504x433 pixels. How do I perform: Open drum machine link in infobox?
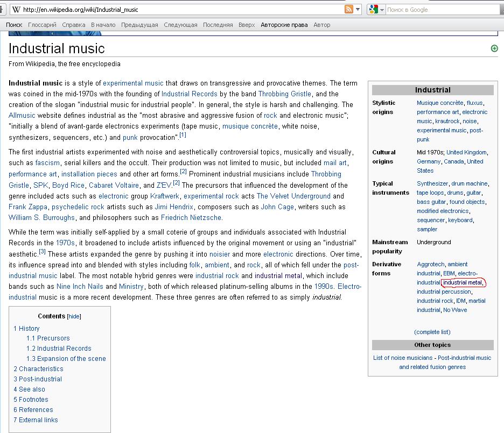pos(470,183)
